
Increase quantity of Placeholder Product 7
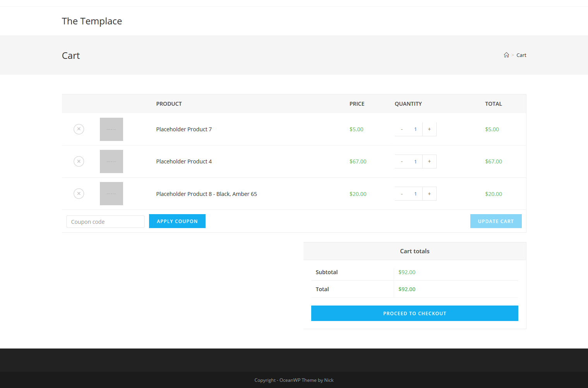pyautogui.click(x=429, y=129)
